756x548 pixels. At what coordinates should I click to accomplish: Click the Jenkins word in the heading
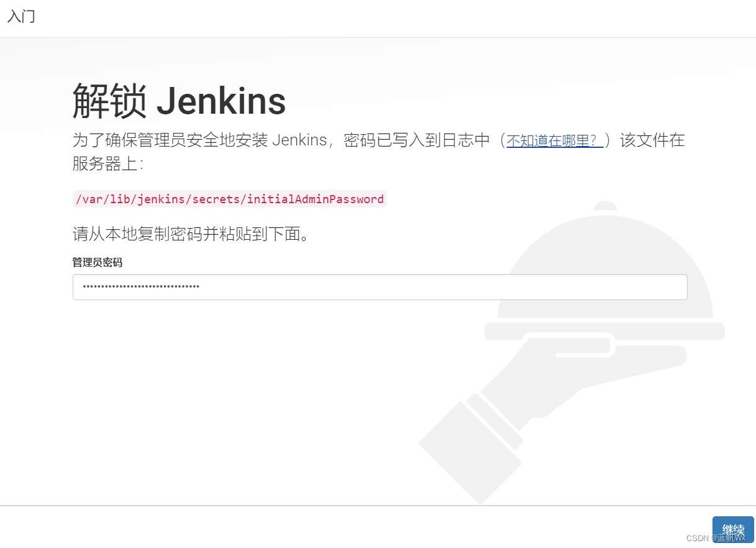tap(221, 101)
